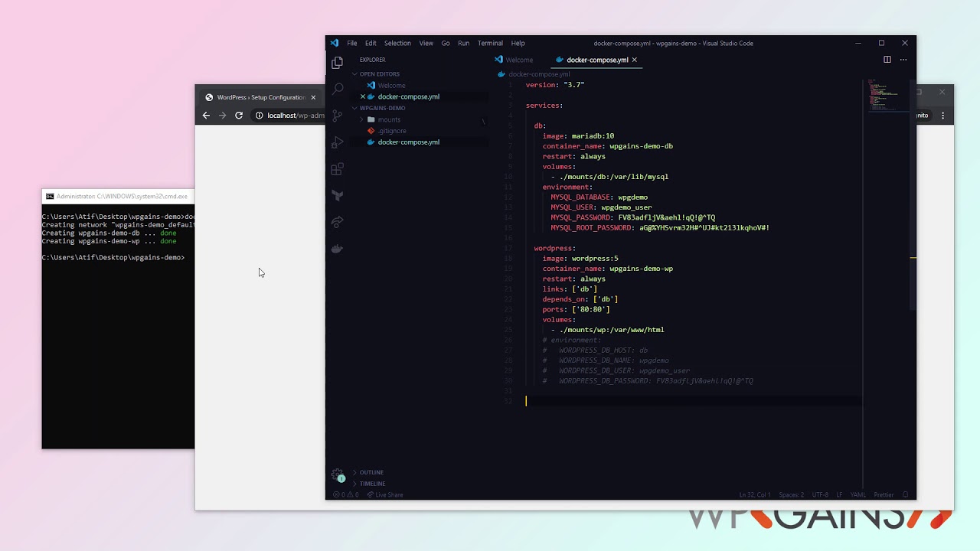Open the Source Control view

tap(338, 116)
